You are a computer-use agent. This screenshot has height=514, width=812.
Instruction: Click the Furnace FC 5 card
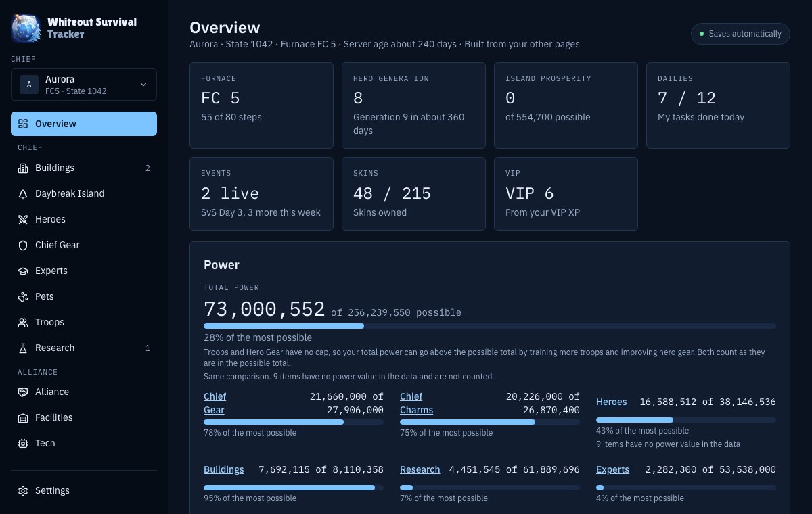[x=261, y=106]
